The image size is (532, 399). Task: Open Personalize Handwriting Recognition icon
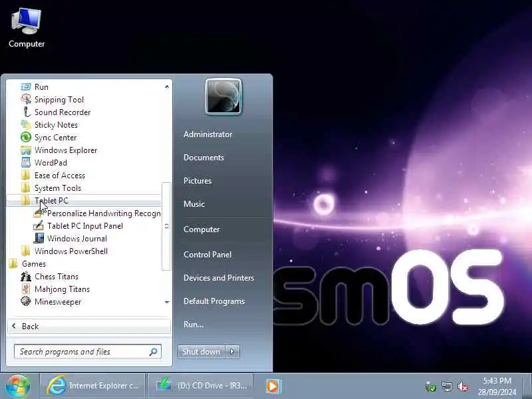tap(39, 213)
